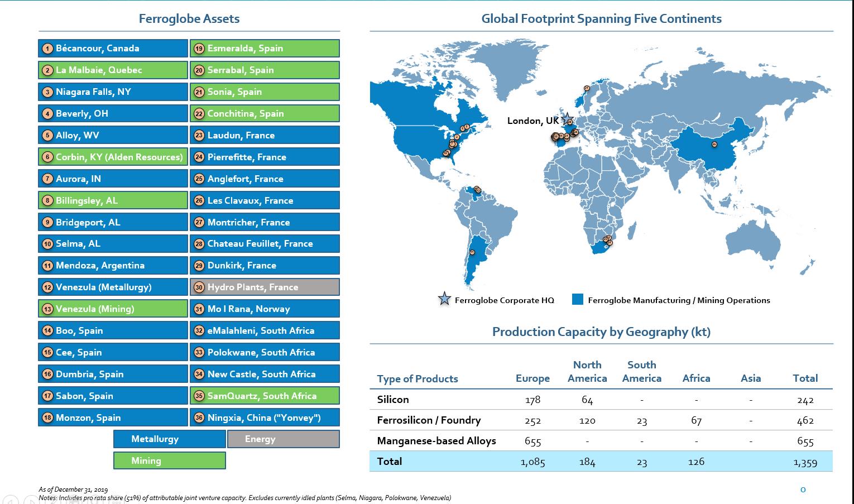Click the blue Manufacturing / Mining Operations legend square
The height and width of the screenshot is (504, 854).
tap(578, 300)
